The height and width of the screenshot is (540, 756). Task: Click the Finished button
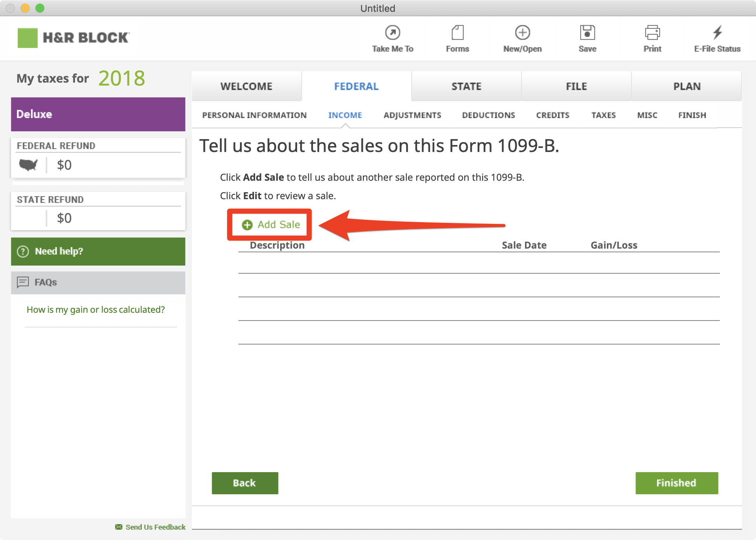point(676,483)
